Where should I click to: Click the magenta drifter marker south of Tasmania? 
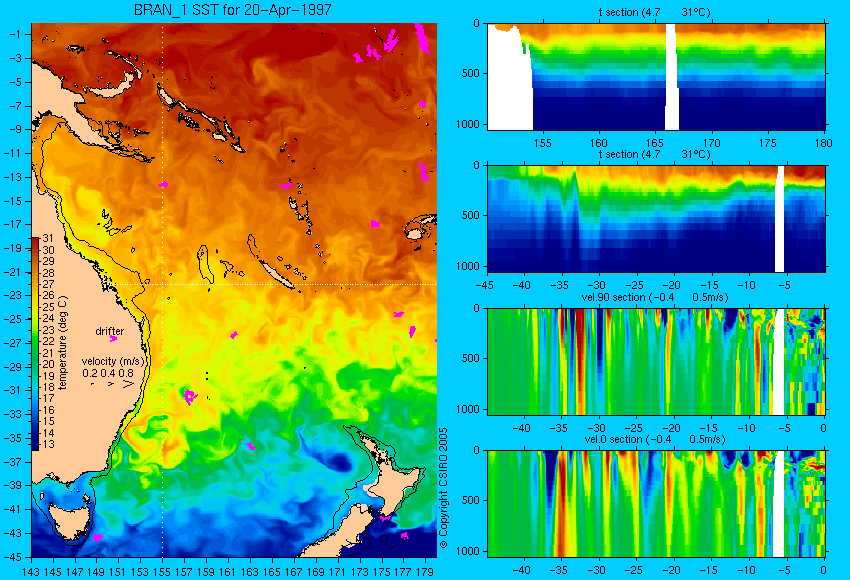pos(98,537)
